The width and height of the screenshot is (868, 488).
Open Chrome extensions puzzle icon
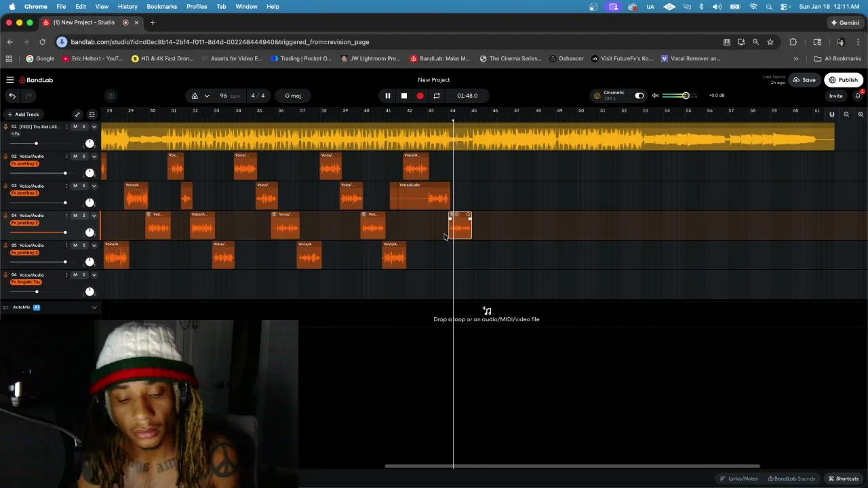pyautogui.click(x=793, y=42)
